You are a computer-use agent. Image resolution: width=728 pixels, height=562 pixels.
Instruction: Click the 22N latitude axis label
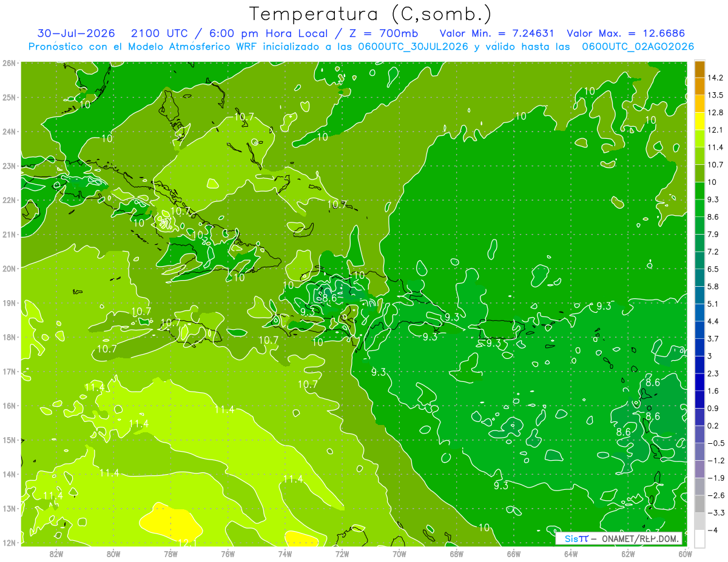click(x=9, y=200)
